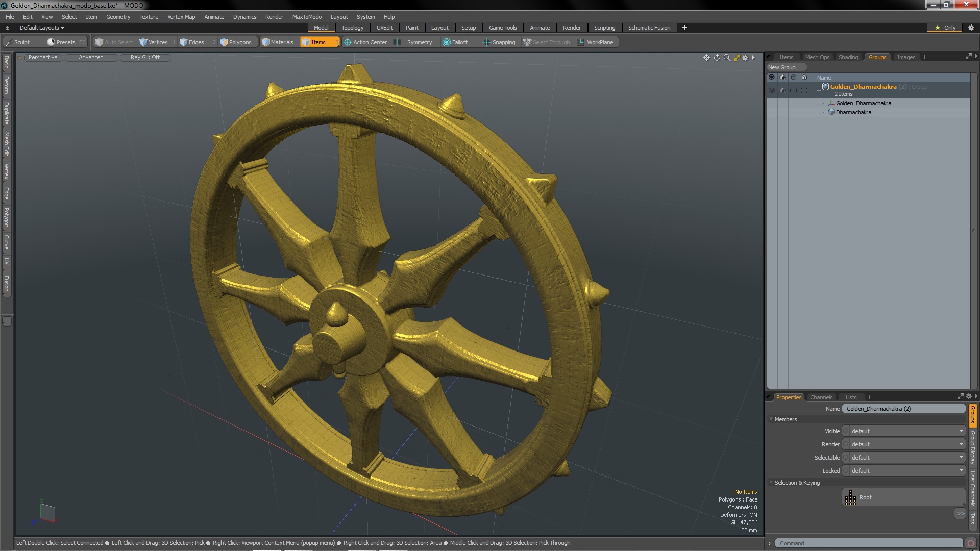Click the viewport zoom magnifier icon
The width and height of the screenshot is (980, 551).
pos(727,58)
